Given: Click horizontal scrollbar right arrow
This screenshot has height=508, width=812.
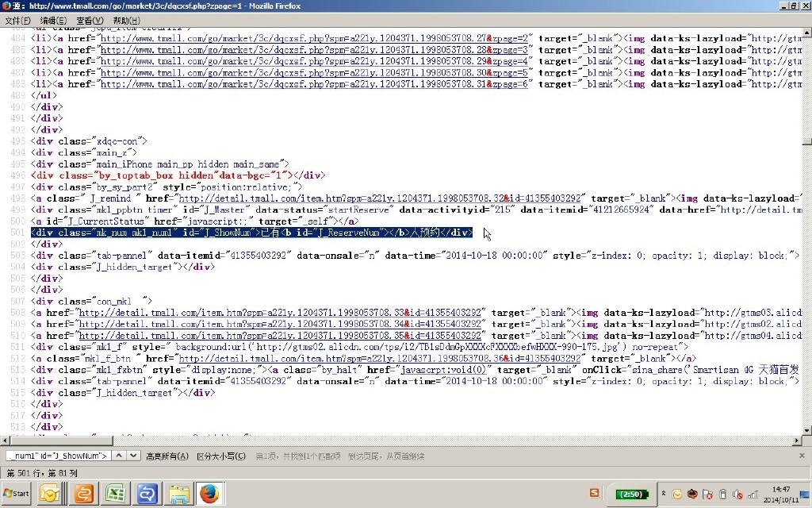Looking at the screenshot, I should [798, 441].
